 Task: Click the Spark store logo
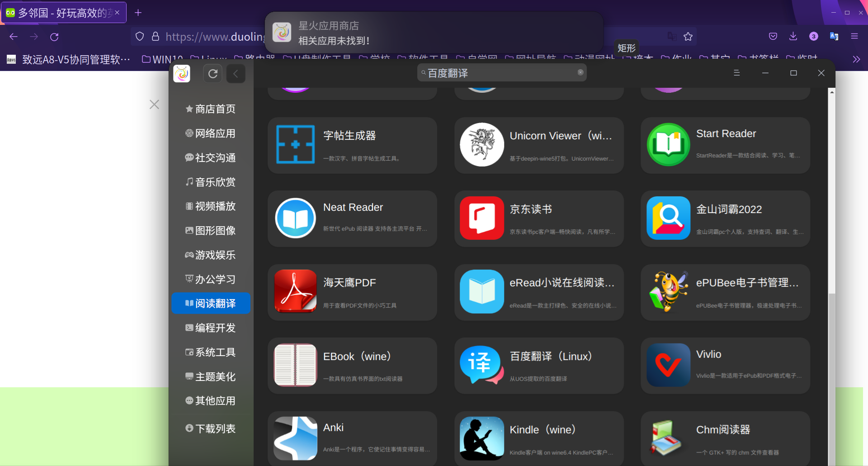(181, 73)
